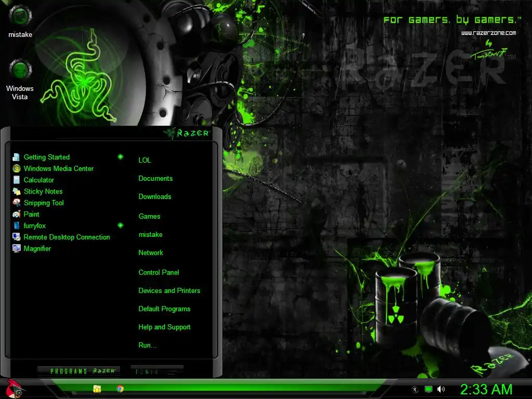Click the network monitor tray icon
The height and width of the screenshot is (399, 532).
click(x=429, y=389)
